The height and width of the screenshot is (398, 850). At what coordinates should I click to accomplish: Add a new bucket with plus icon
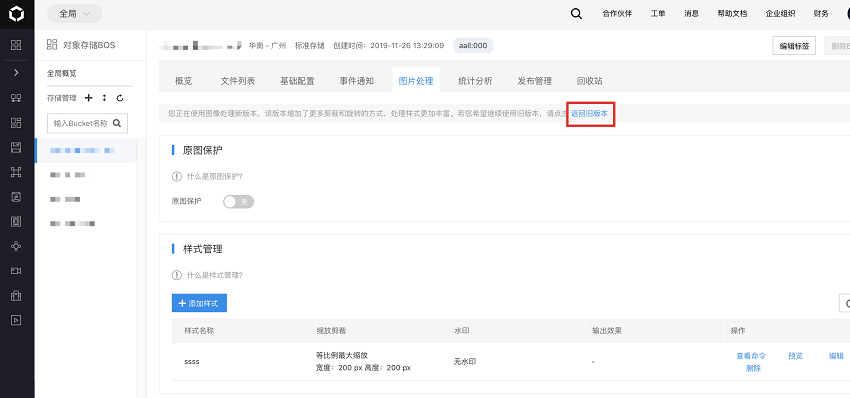[89, 98]
